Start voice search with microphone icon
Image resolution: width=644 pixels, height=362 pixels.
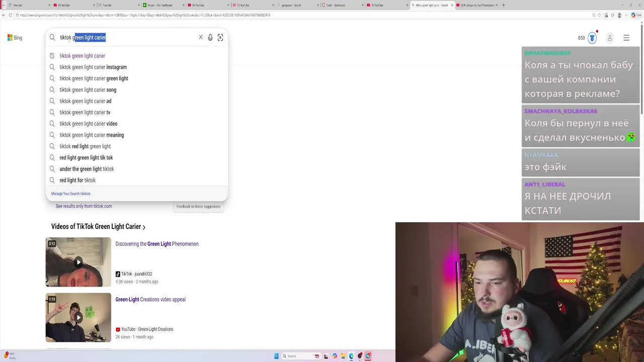click(210, 37)
